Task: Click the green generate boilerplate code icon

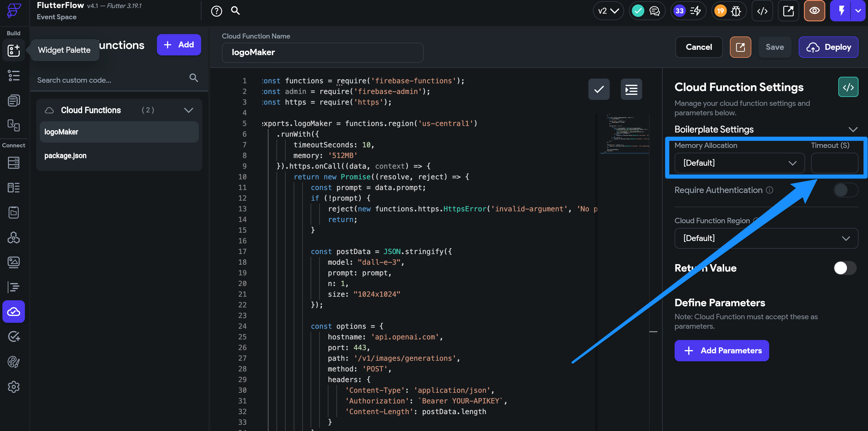Action: coord(848,87)
